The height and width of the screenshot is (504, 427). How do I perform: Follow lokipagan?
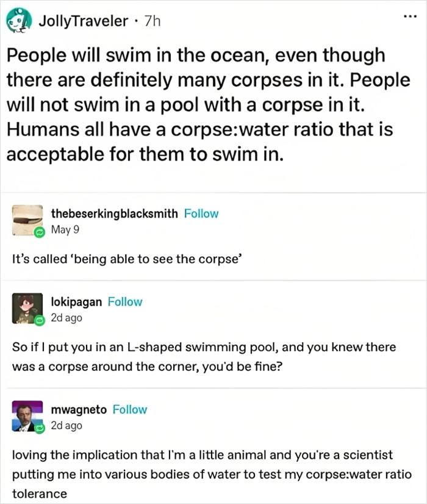125,301
